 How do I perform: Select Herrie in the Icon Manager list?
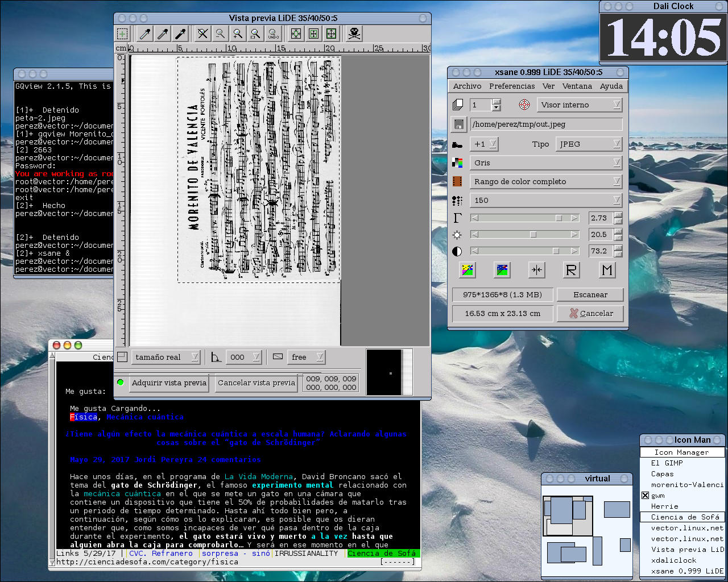pyautogui.click(x=664, y=506)
